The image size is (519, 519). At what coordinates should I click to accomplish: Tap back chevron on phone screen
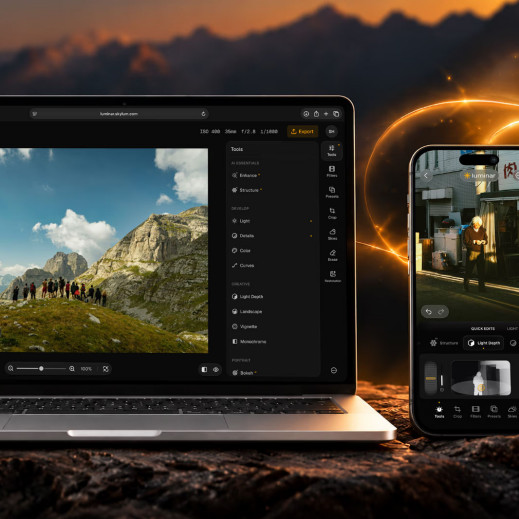[x=426, y=175]
